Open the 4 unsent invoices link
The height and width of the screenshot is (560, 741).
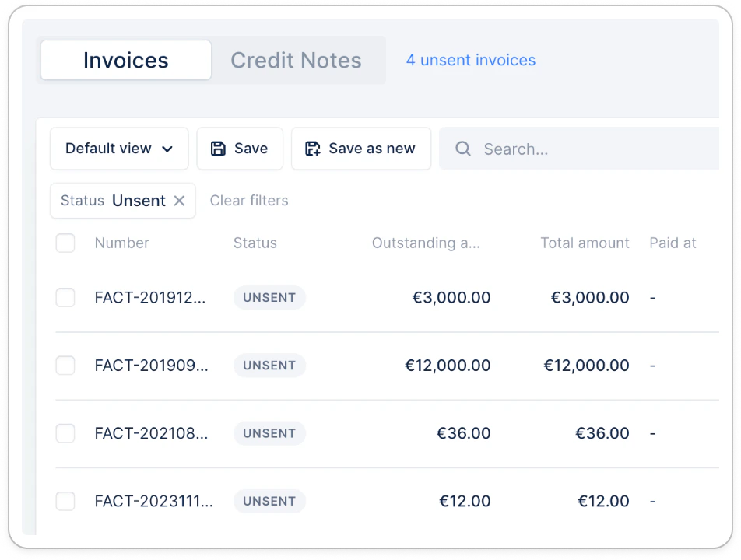coord(471,60)
